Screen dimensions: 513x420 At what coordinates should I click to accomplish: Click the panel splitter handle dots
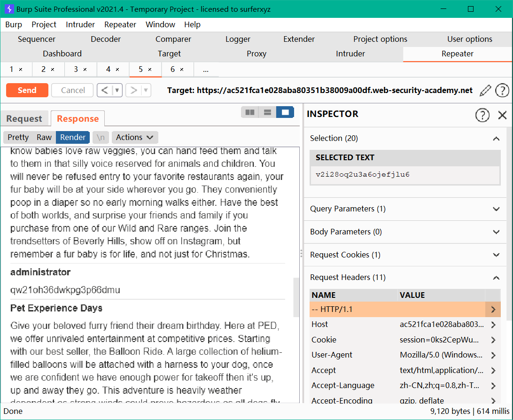[x=301, y=253]
